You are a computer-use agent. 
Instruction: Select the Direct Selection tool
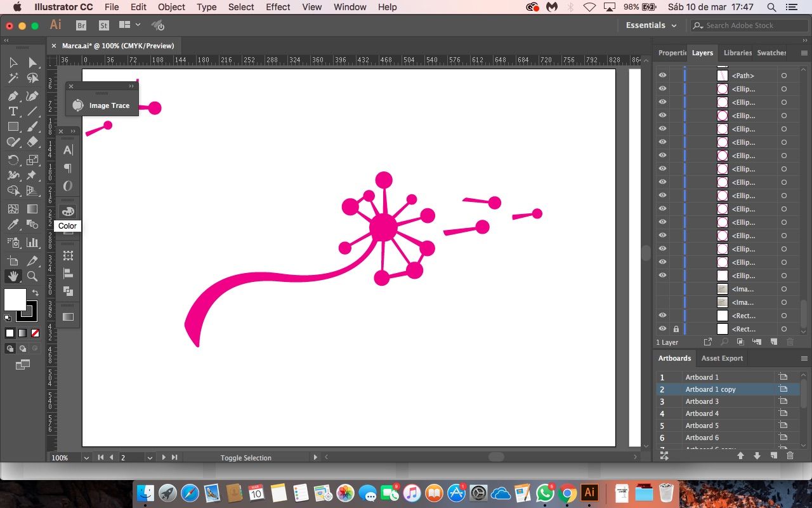pos(32,62)
